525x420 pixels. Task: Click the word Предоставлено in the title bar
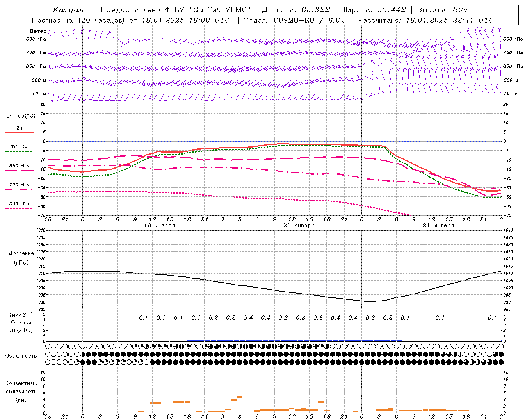coord(130,10)
